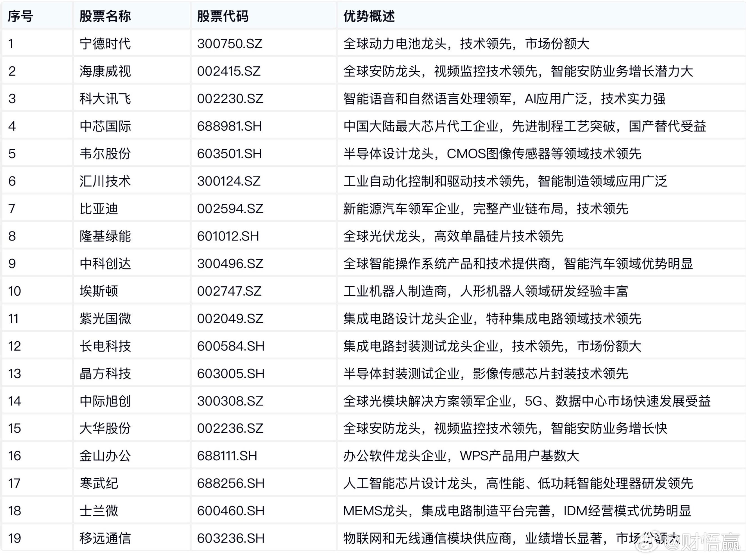
Task: Click description starting 办公软件龙头企业
Action: (461, 456)
